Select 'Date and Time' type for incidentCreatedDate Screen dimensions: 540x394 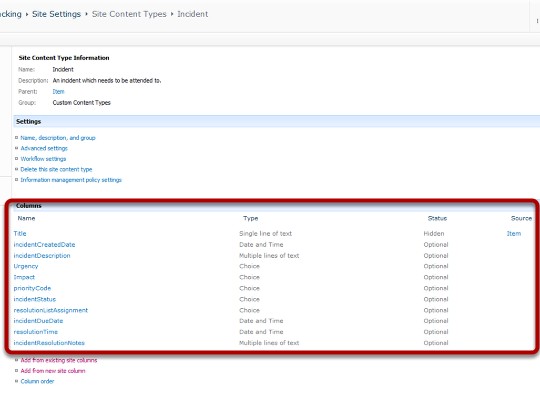pyautogui.click(x=261, y=245)
